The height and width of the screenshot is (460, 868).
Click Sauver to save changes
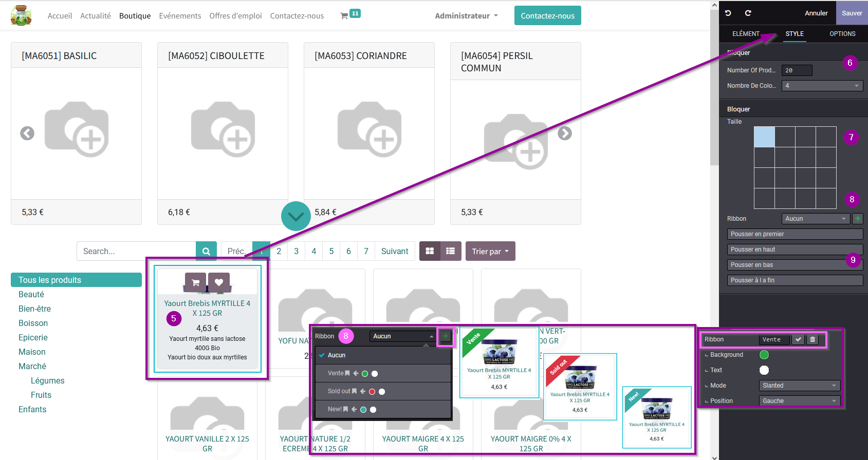tap(852, 13)
